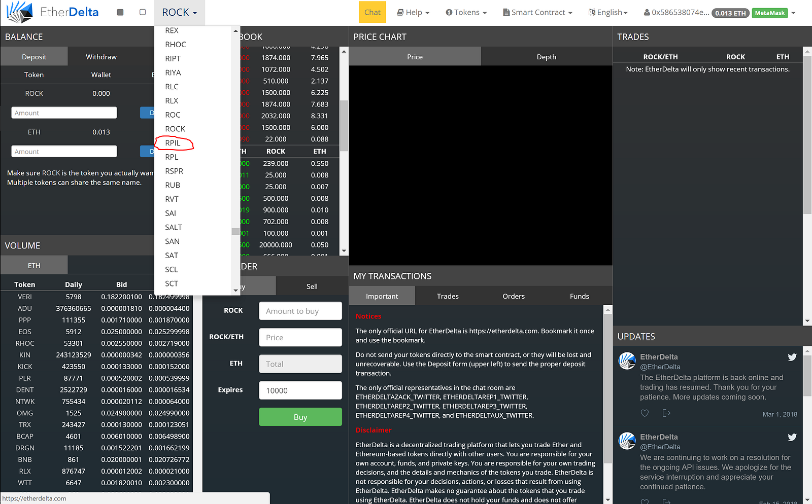Open the Smart Contract dropdown
Image resolution: width=812 pixels, height=504 pixels.
537,13
